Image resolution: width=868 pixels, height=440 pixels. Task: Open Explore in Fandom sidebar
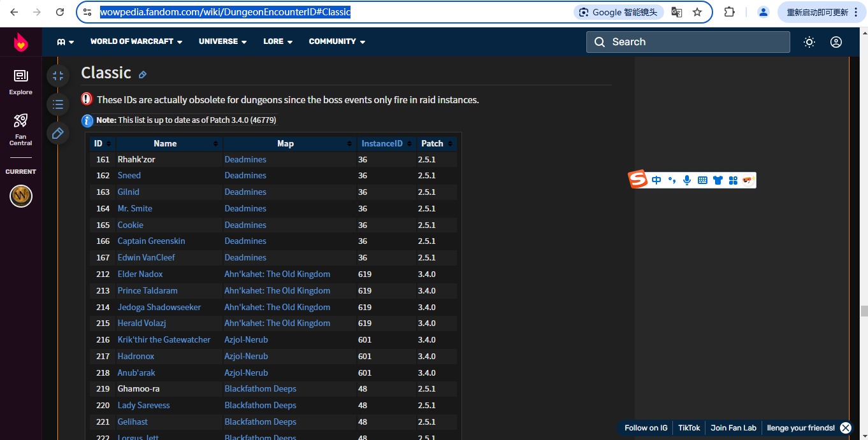21,82
